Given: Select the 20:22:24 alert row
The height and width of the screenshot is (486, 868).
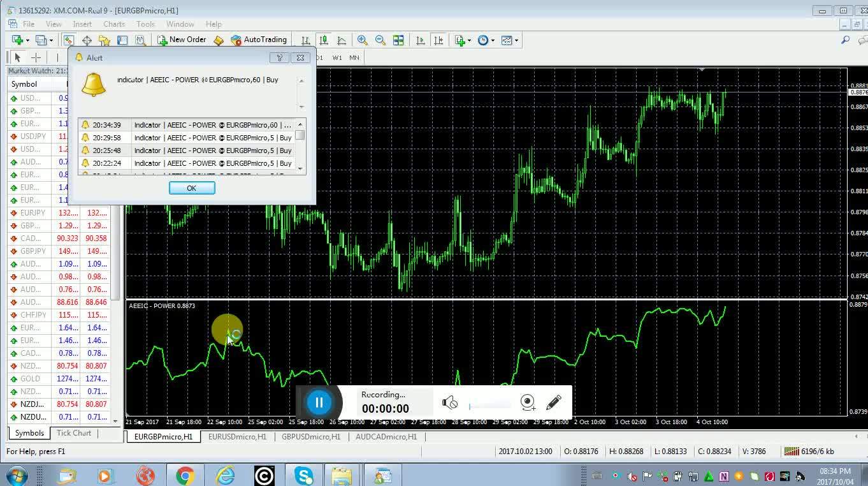Looking at the screenshot, I should pos(187,163).
